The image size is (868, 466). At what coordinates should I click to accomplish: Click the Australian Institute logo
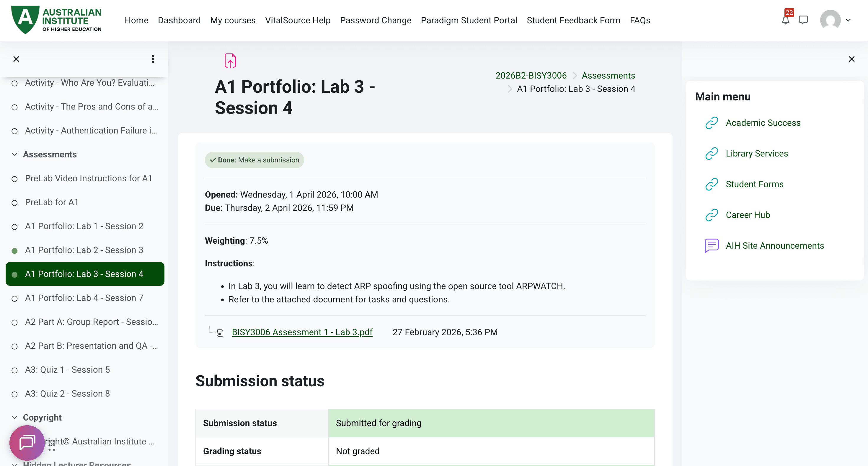click(x=56, y=20)
